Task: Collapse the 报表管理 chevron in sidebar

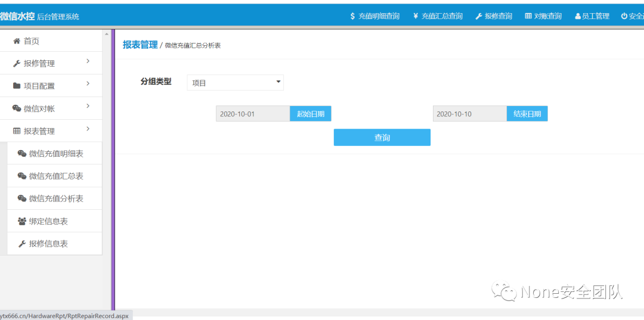Action: 88,129
